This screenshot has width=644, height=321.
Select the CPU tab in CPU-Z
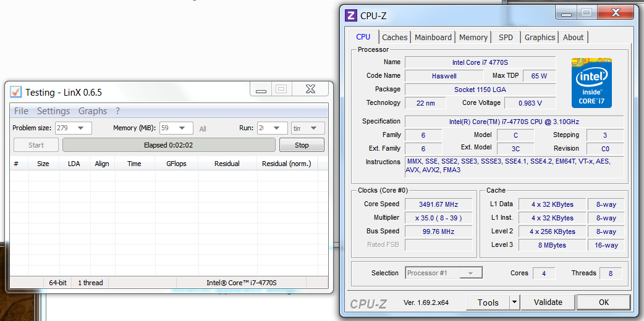[363, 36]
